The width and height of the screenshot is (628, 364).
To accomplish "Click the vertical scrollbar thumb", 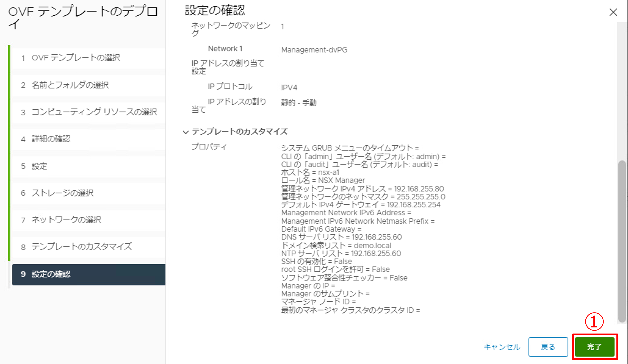I will [622, 242].
